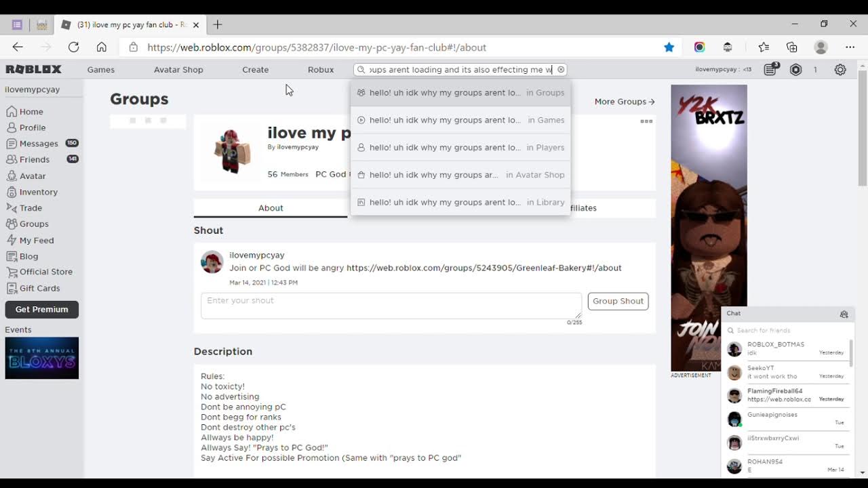
Task: Open the browser home page icon
Action: 101,47
